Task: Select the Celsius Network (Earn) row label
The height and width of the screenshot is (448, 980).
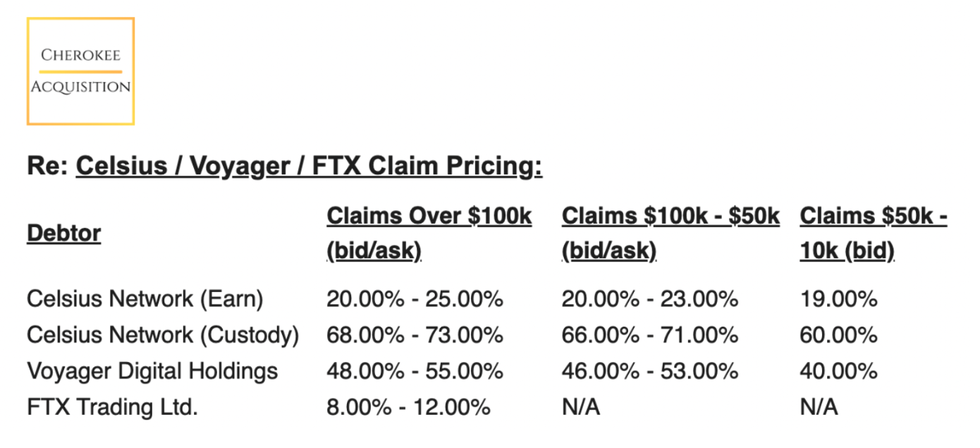Action: 145,299
